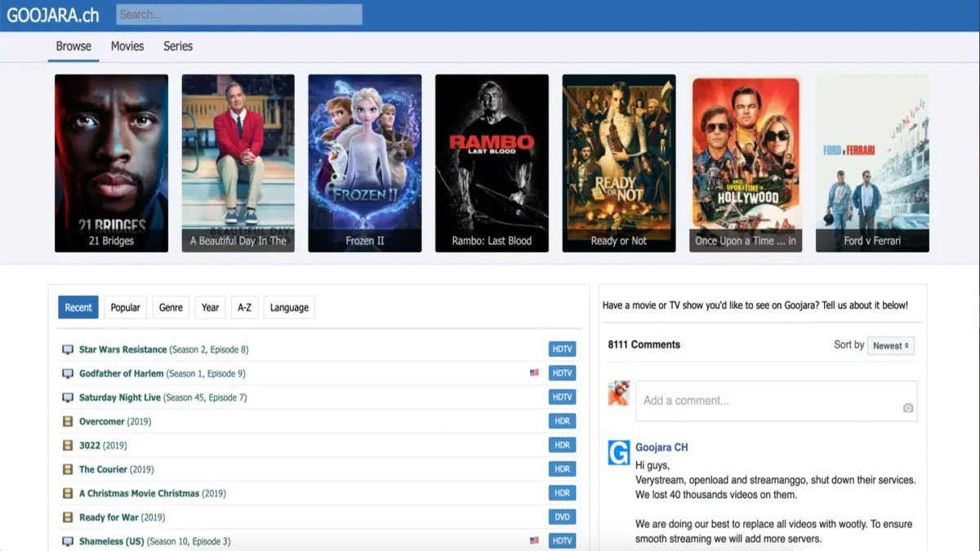Click the HDTV badge on Saturday Night Live row
The width and height of the screenshot is (980, 551).
coord(562,398)
